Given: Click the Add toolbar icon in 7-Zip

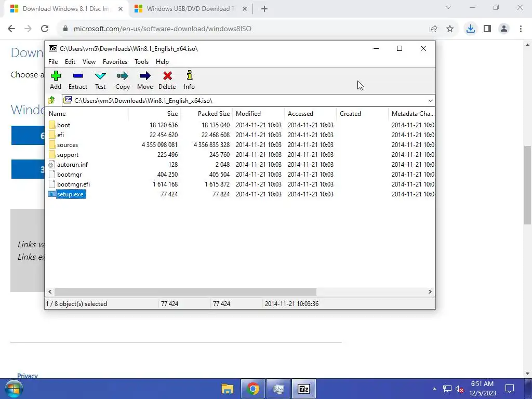Looking at the screenshot, I should click(56, 76).
